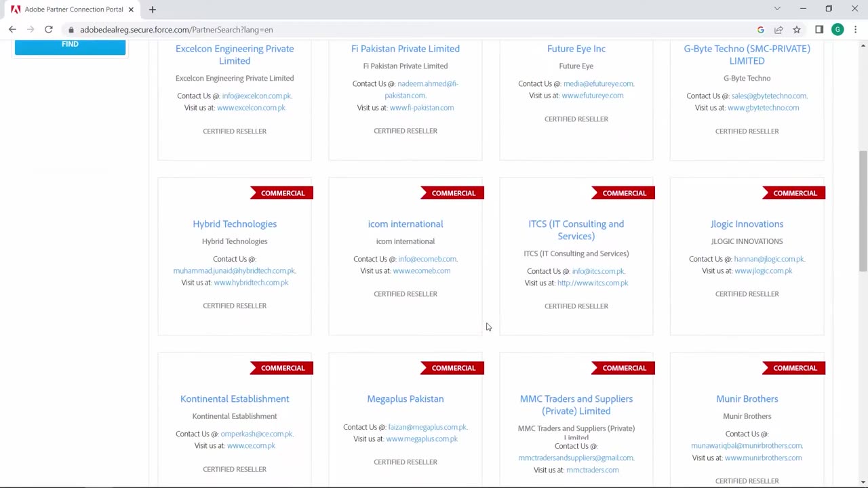Image resolution: width=868 pixels, height=488 pixels.
Task: Visit www.hybridtech.com.pk website
Action: 251,283
